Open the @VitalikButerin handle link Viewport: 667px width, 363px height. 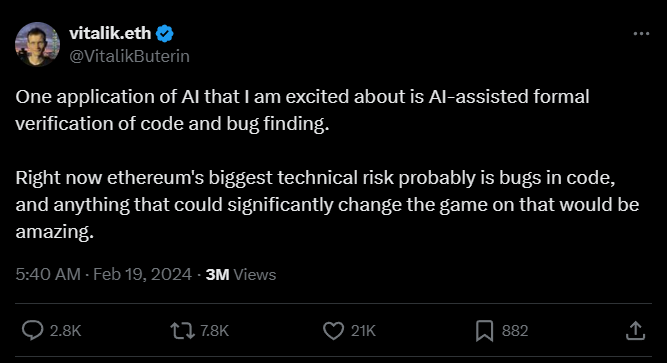pyautogui.click(x=129, y=56)
